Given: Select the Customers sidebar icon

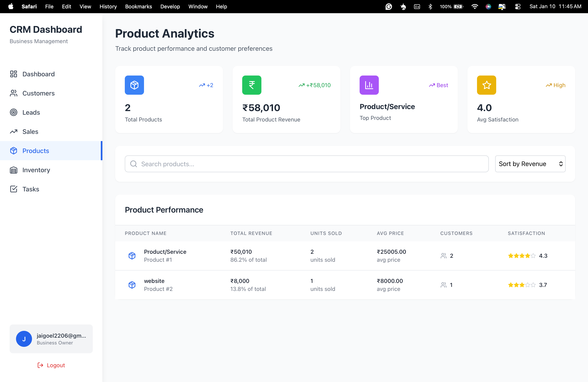Looking at the screenshot, I should [14, 93].
